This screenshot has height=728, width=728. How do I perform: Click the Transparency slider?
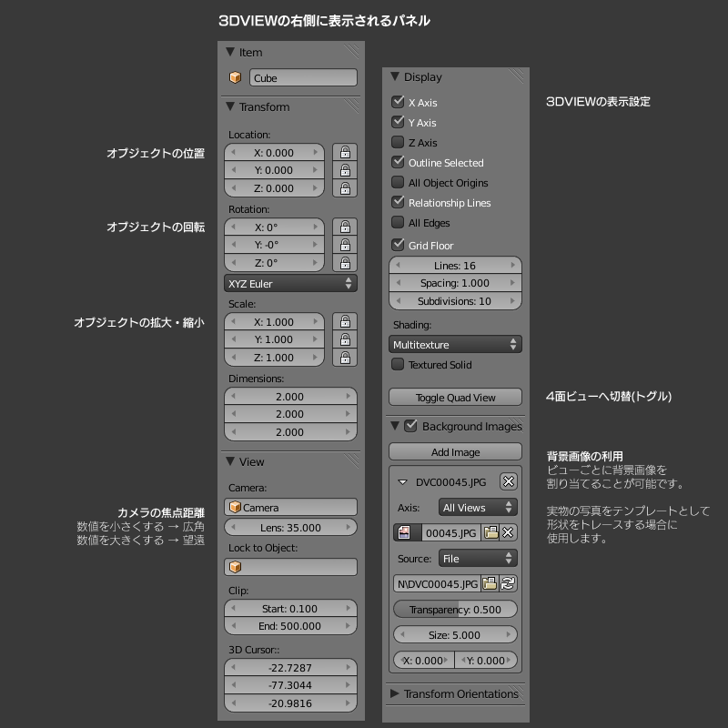(455, 610)
